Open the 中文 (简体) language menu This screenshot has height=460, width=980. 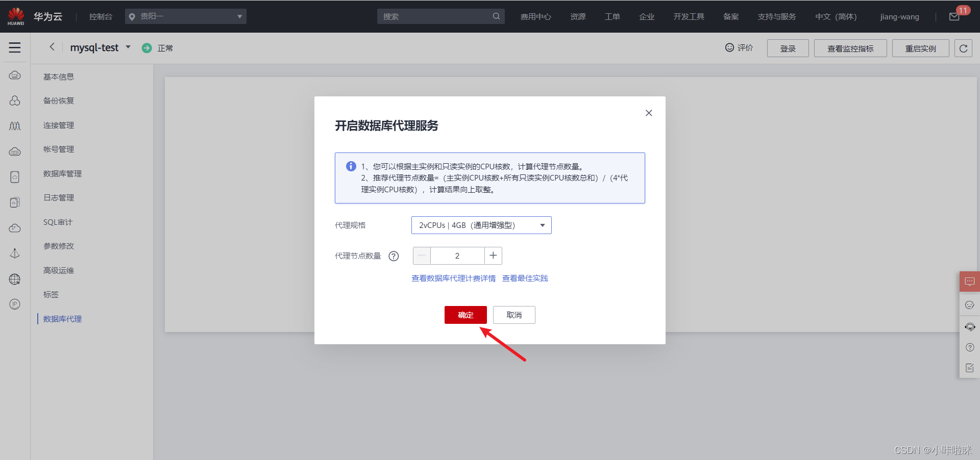tap(836, 17)
